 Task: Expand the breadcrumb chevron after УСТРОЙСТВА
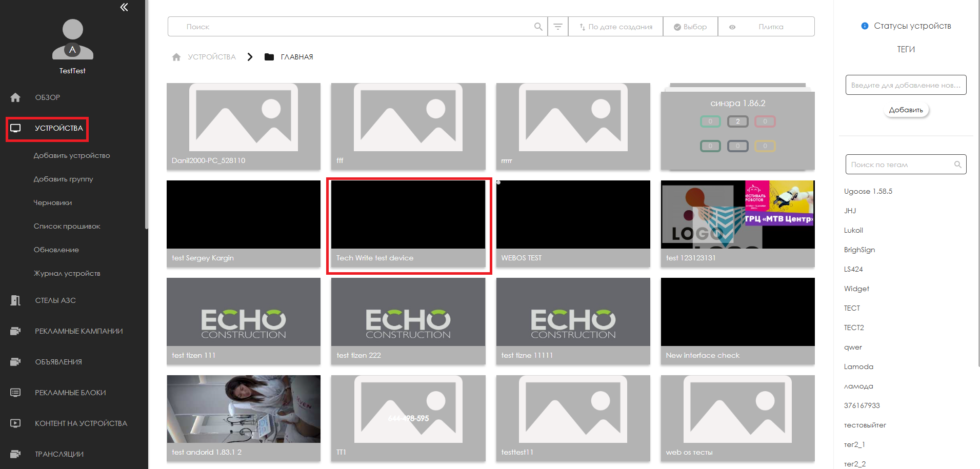[250, 57]
